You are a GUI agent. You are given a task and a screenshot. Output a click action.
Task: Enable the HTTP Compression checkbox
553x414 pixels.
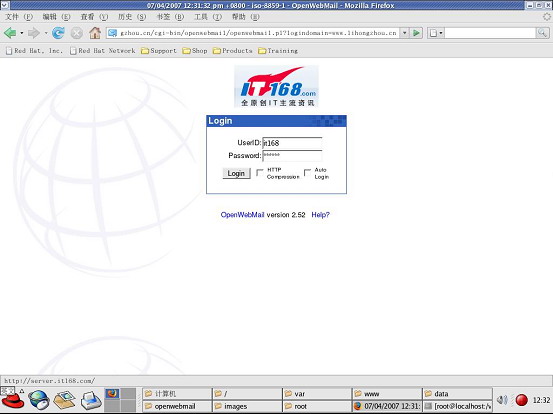coord(260,172)
